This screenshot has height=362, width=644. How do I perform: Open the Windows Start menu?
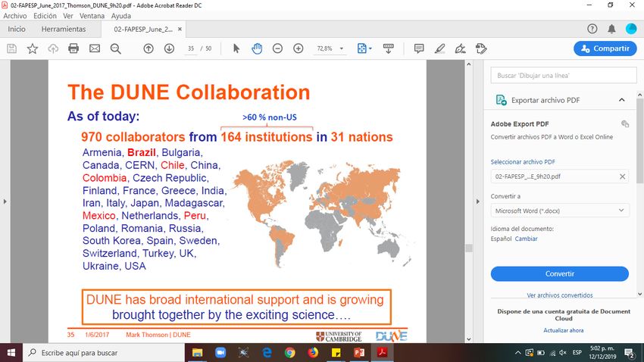(11, 353)
